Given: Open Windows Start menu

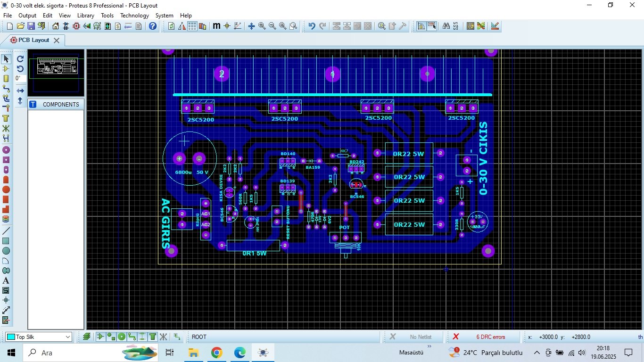Looking at the screenshot, I should tap(11, 353).
